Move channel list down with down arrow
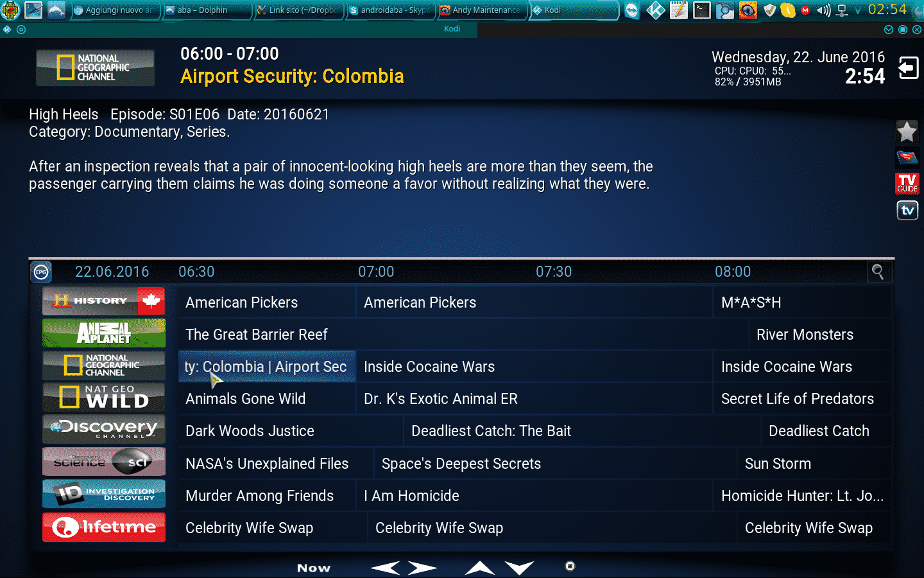The height and width of the screenshot is (578, 924). click(519, 568)
